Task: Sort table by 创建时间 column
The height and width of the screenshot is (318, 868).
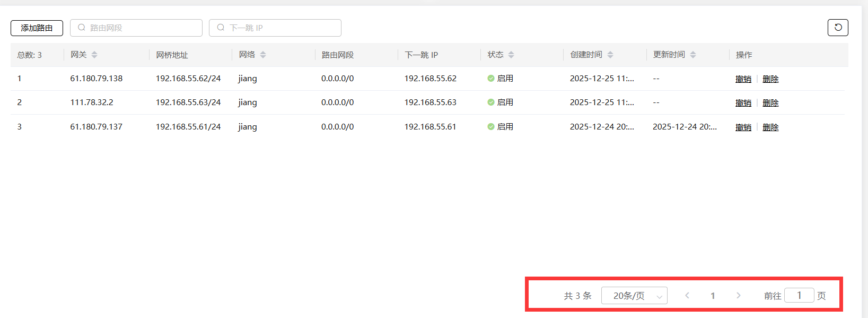Action: [610, 55]
